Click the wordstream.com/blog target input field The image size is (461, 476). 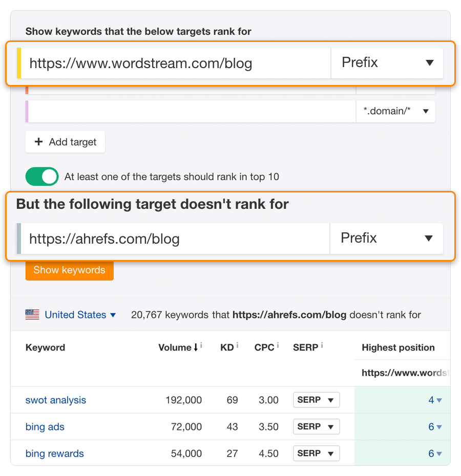pyautogui.click(x=176, y=63)
